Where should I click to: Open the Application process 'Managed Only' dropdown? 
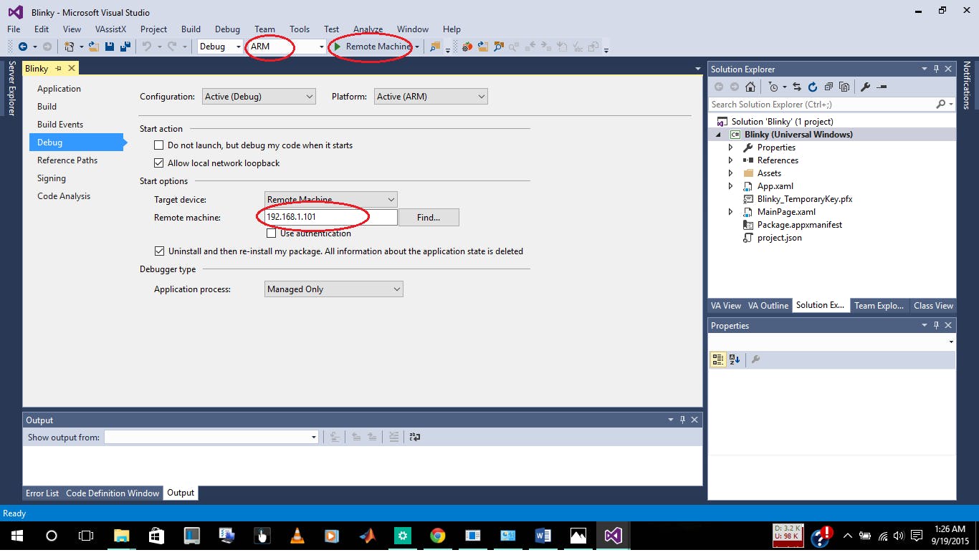pyautogui.click(x=334, y=289)
